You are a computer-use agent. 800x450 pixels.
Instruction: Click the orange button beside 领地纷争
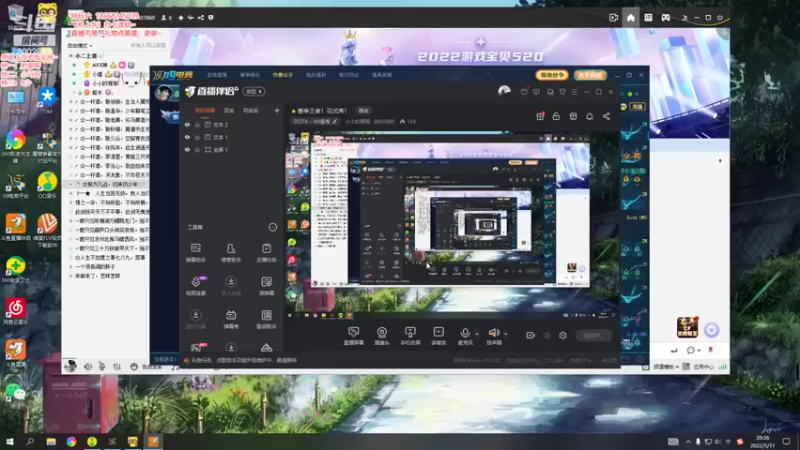pyautogui.click(x=590, y=75)
